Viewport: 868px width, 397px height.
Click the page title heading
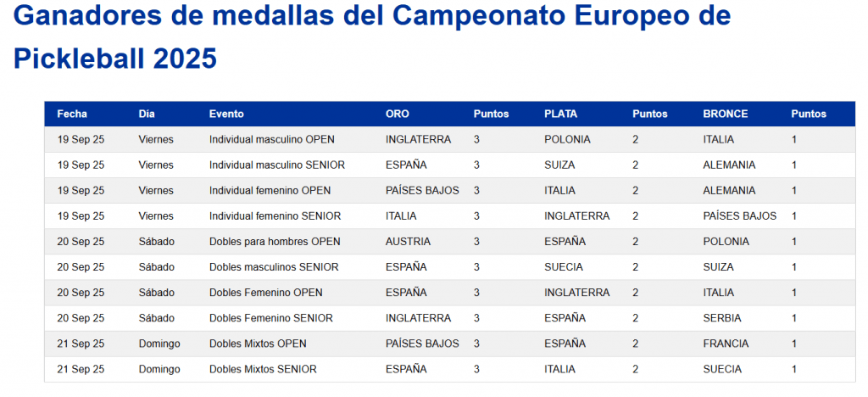[372, 37]
